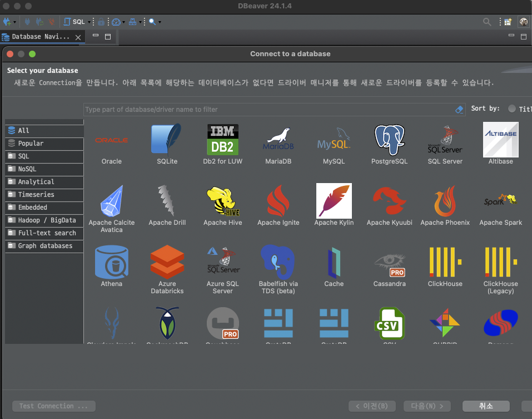Select the SQL category in sidebar

[44, 156]
